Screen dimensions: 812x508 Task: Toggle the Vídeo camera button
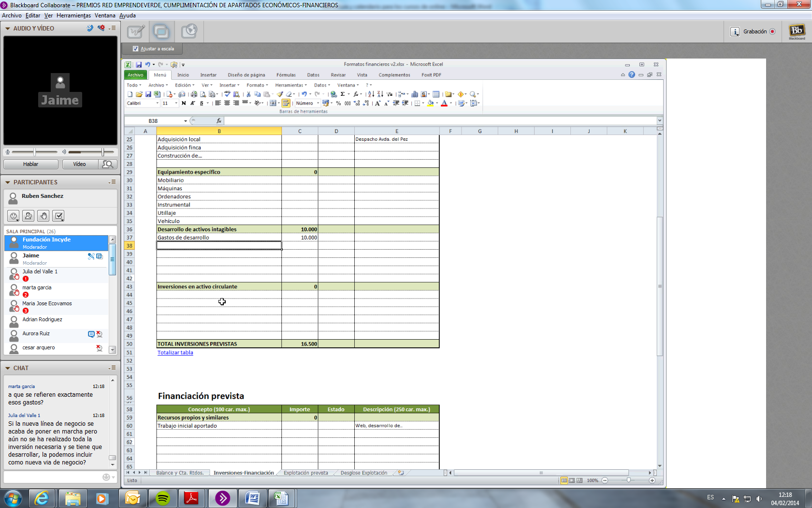[79, 164]
